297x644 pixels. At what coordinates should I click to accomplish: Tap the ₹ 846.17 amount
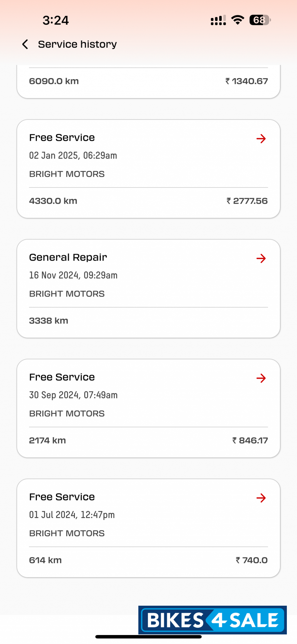(x=250, y=441)
